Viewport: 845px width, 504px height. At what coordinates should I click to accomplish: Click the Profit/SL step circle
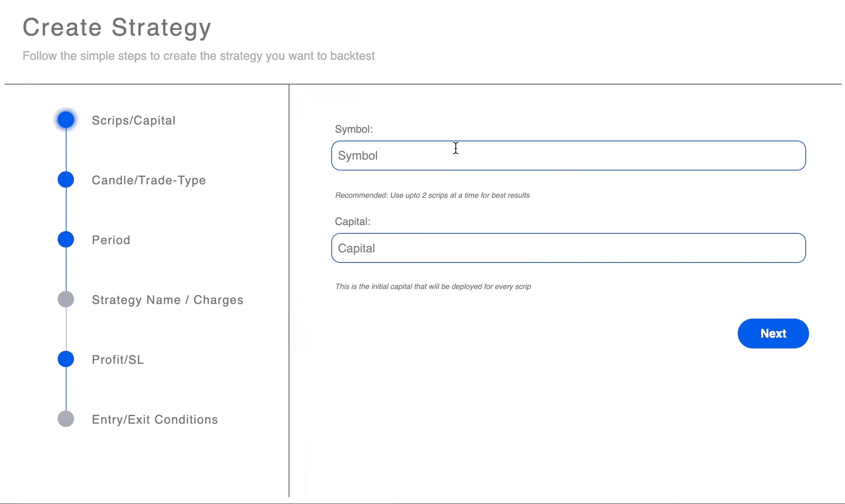coord(66,359)
